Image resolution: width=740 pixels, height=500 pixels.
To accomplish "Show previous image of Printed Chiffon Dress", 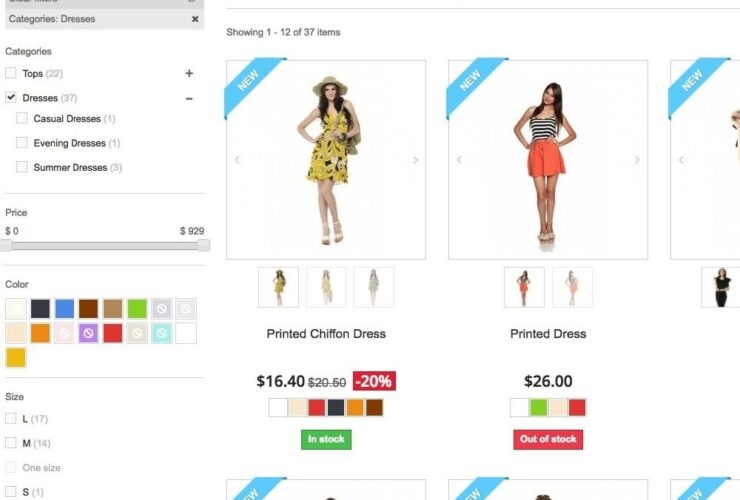I will (237, 160).
